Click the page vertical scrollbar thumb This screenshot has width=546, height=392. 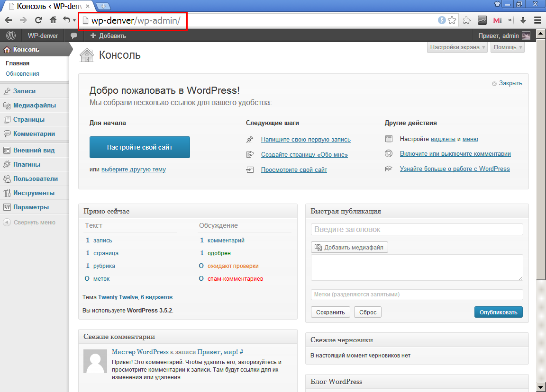click(x=540, y=159)
